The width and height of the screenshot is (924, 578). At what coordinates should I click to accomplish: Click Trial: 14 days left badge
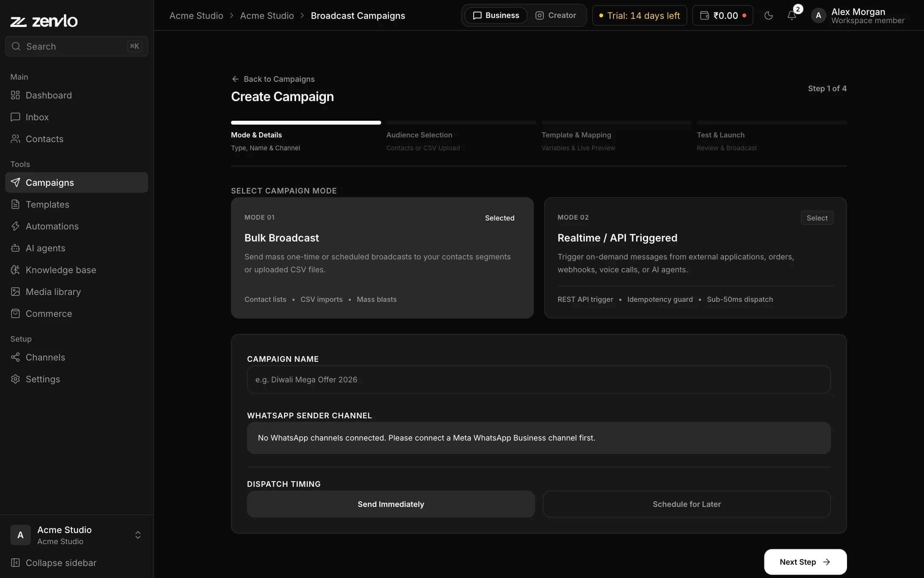640,15
